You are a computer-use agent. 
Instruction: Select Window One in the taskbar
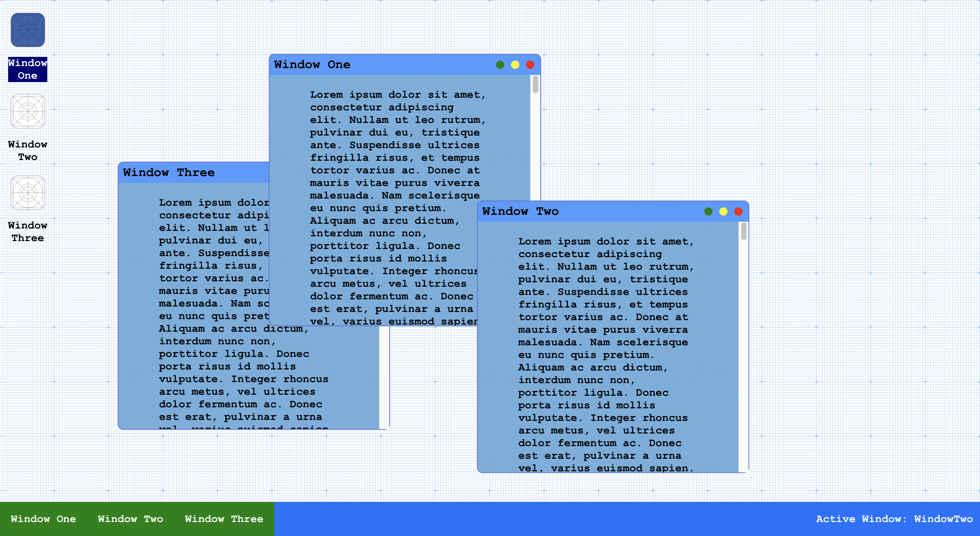coord(43,519)
